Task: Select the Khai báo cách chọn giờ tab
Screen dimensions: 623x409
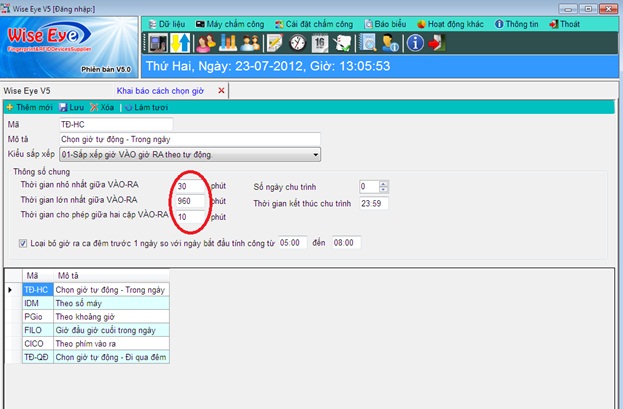Action: click(x=160, y=91)
